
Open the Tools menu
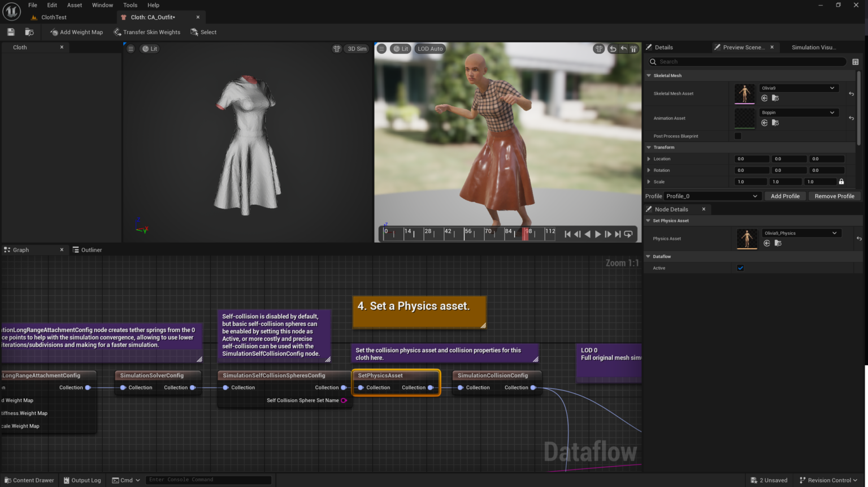click(x=130, y=5)
